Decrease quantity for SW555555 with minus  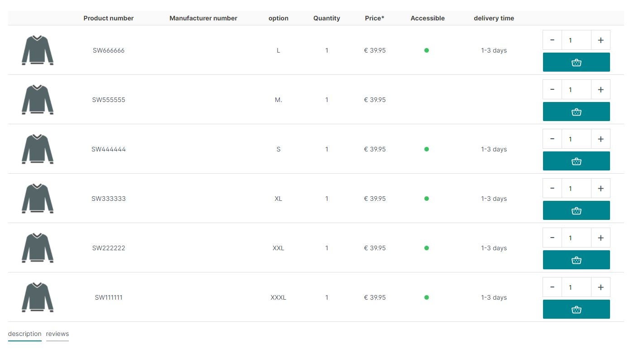click(x=553, y=89)
